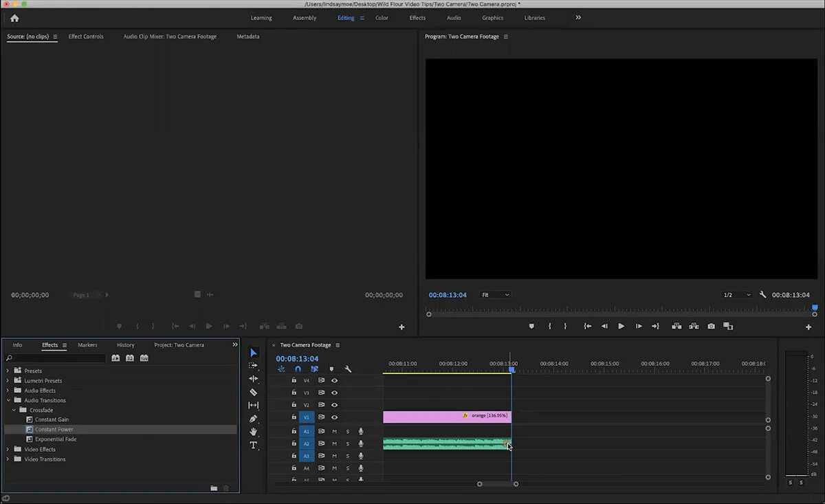Open the Fit zoom level dropdown
Screen dimensions: 825x504
click(495, 295)
